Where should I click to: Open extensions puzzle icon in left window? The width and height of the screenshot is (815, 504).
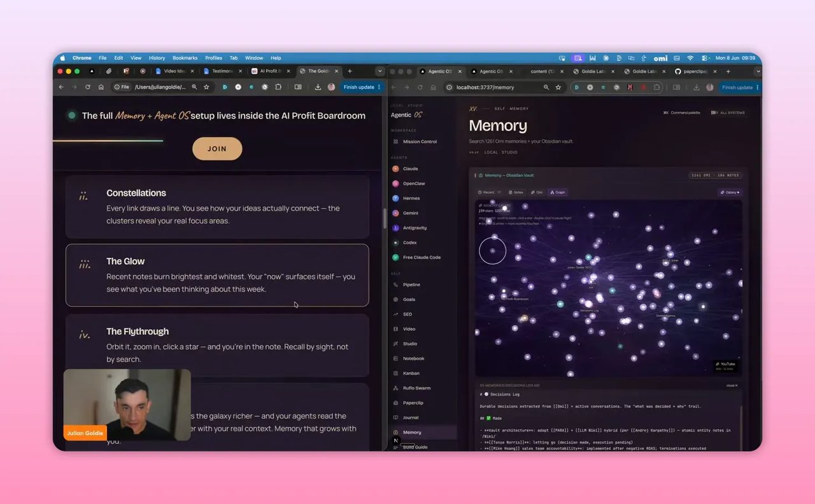(278, 87)
